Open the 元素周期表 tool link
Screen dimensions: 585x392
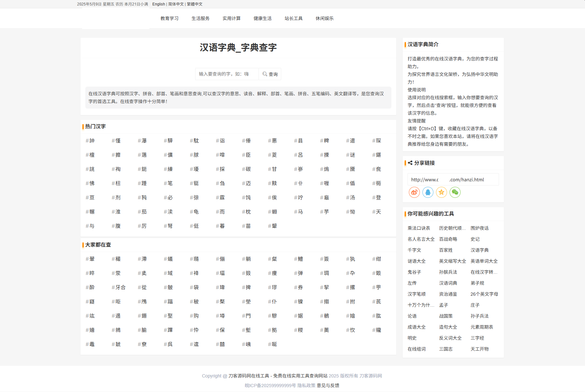click(x=482, y=327)
